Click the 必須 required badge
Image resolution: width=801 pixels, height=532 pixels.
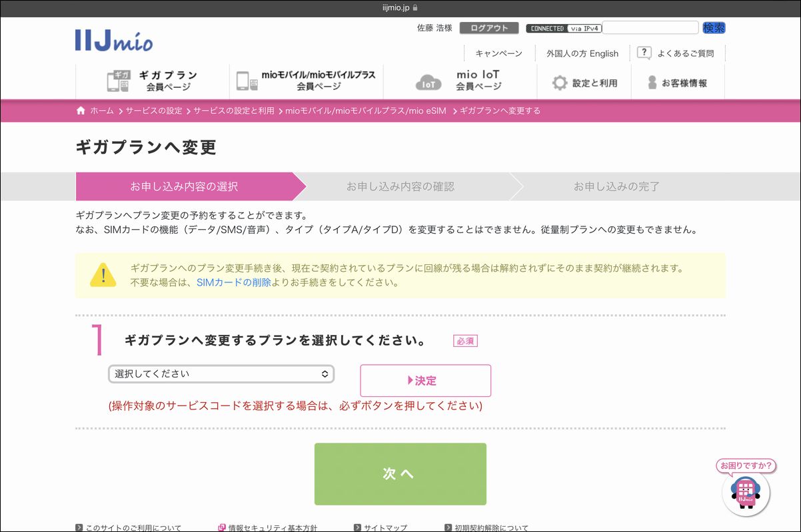coord(465,341)
